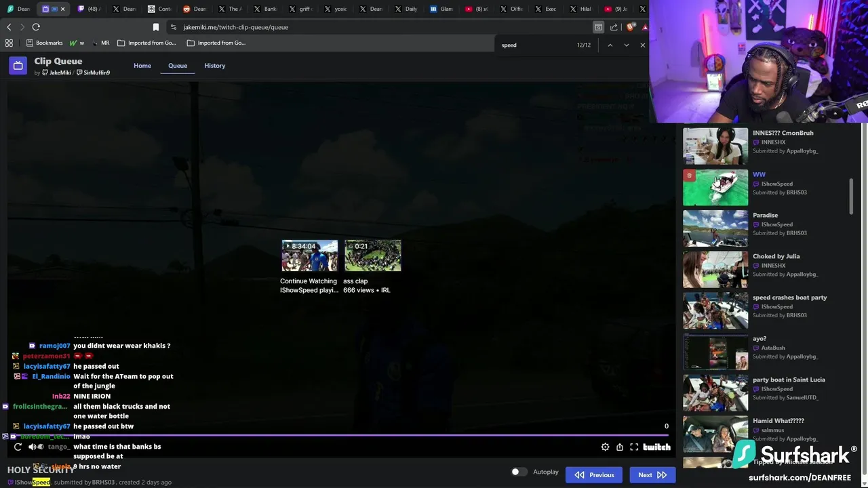Play the ayo? clip by AstaBush
This screenshot has width=868, height=488.
(x=715, y=352)
